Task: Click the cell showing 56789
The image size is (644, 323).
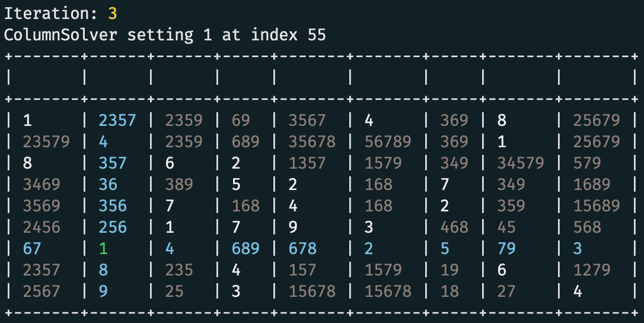Action: 388,141
